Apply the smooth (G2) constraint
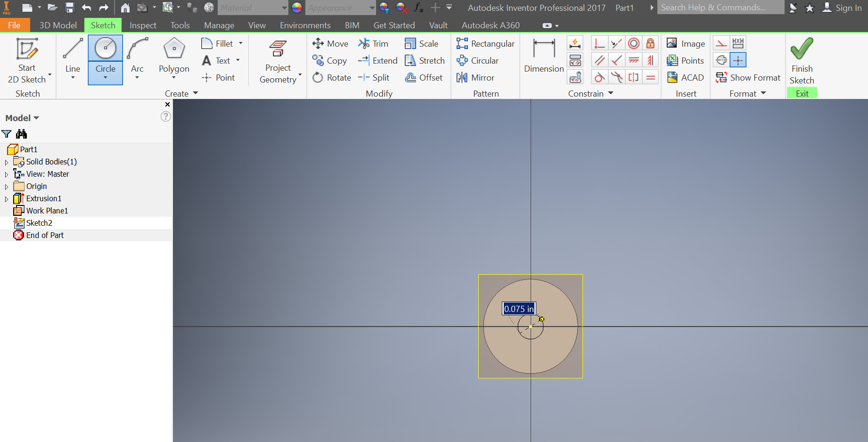This screenshot has width=868, height=442. 616,77
